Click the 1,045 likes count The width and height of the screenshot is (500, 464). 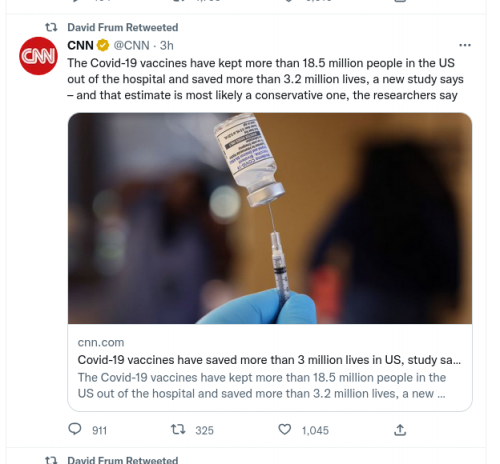point(315,430)
